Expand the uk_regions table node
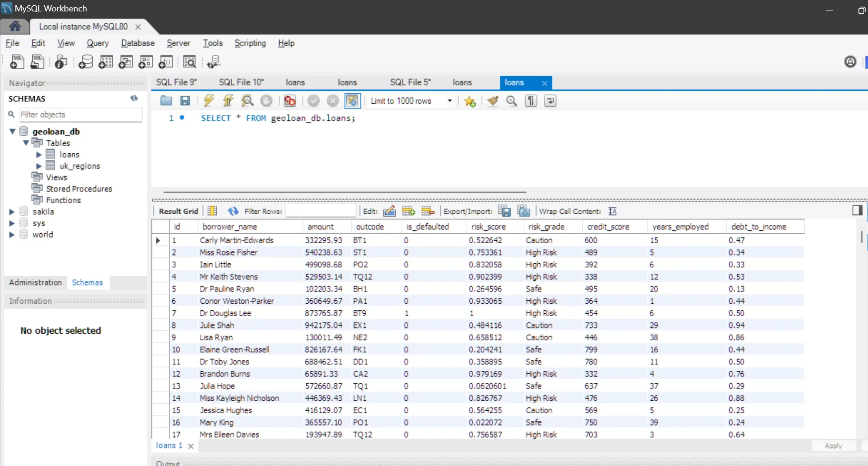Viewport: 868px width, 466px height. [x=39, y=166]
